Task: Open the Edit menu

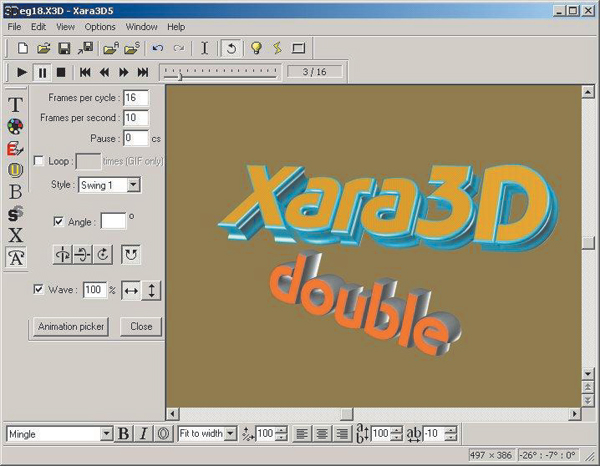Action: tap(38, 27)
